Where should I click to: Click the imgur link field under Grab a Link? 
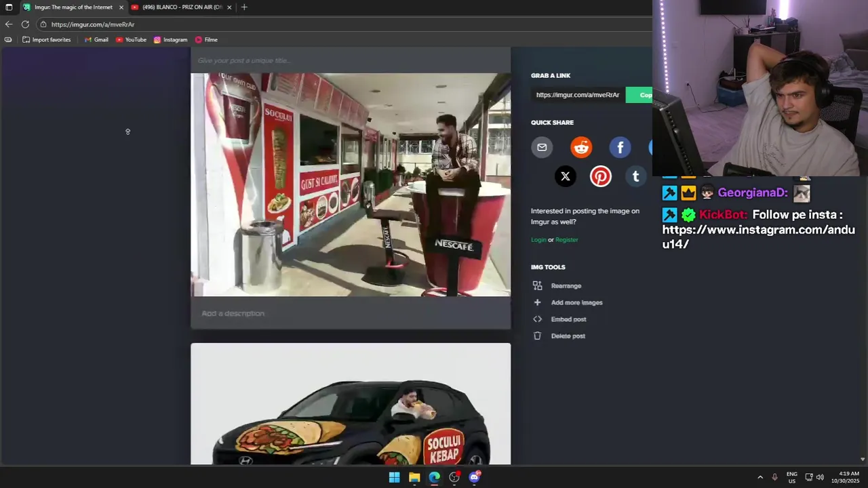pyautogui.click(x=578, y=95)
